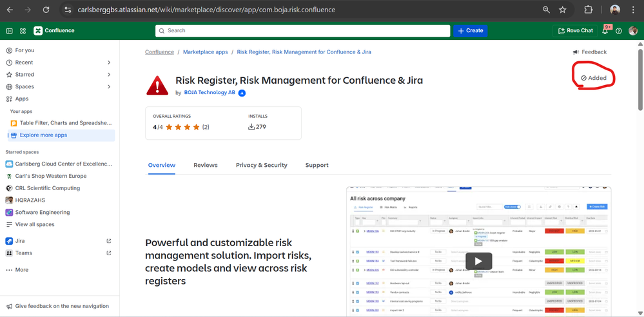The image size is (644, 317).
Task: Switch to the Support tab
Action: tap(317, 165)
